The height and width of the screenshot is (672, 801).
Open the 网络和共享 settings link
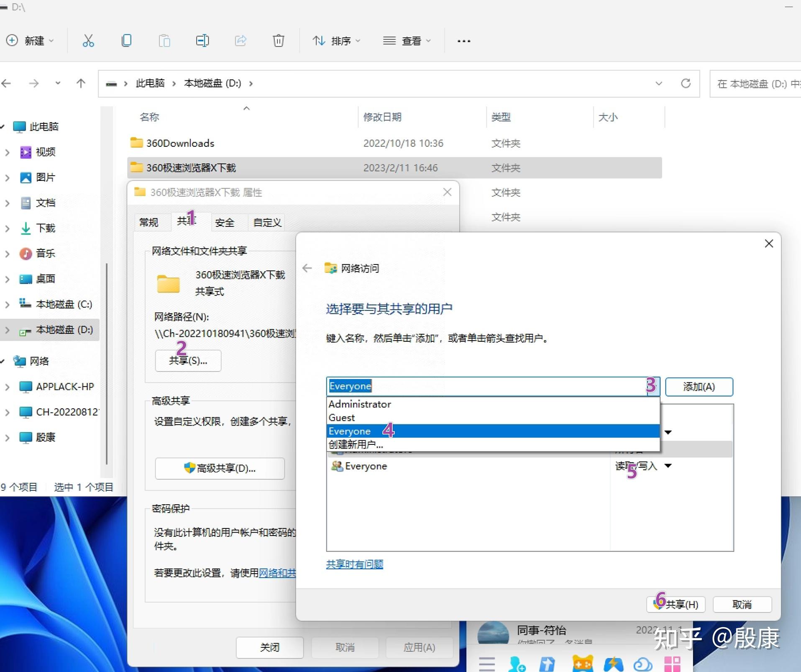click(277, 573)
